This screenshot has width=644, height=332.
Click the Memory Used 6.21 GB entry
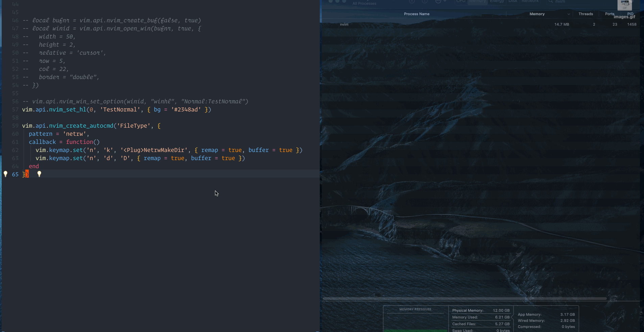(481, 317)
